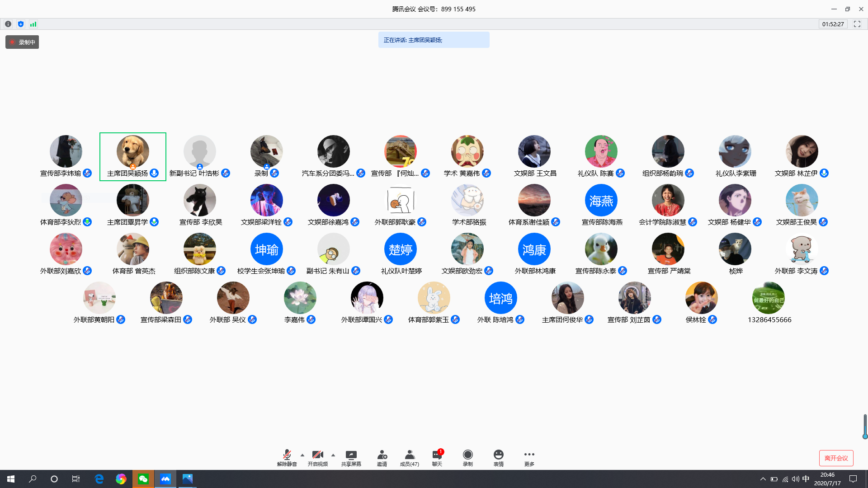Click the blue security shield icon
The image size is (868, 488).
pyautogui.click(x=21, y=24)
